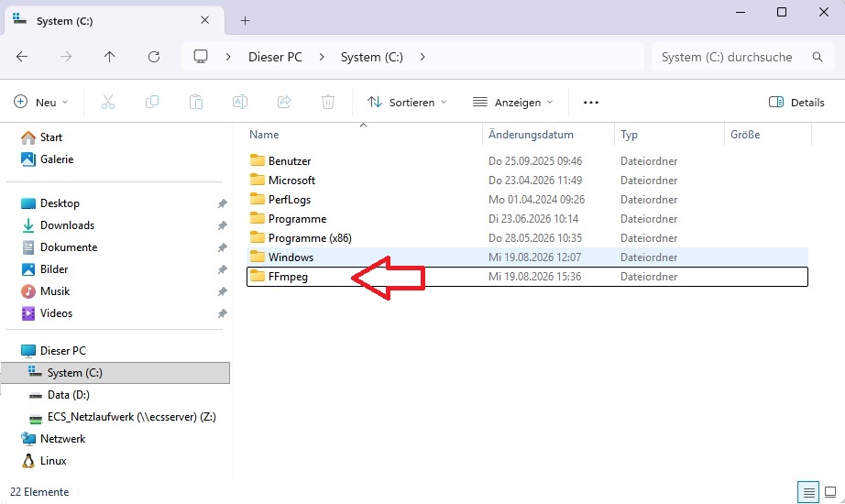845x504 pixels.
Task: Select the FFmpeg folder
Action: [527, 277]
